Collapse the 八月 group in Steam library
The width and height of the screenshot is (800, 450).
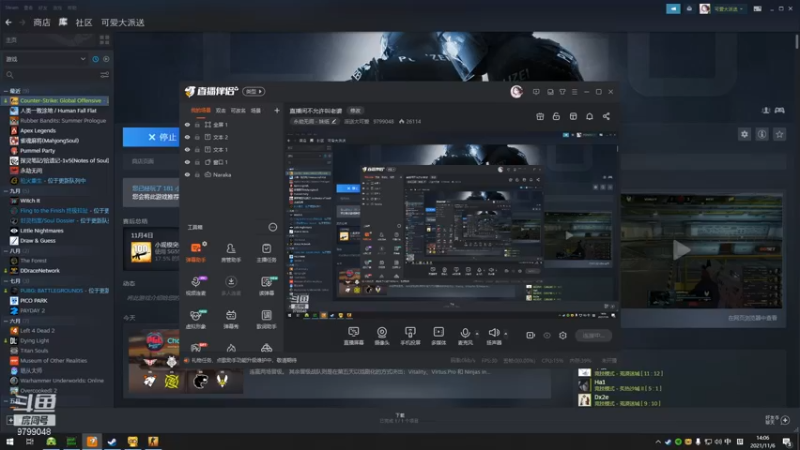(x=5, y=251)
